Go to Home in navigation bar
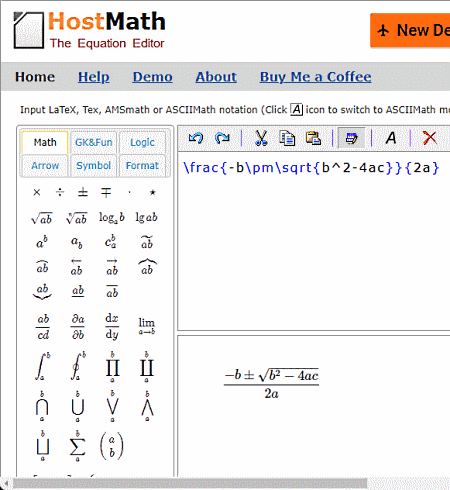This screenshot has height=490, width=450. (35, 77)
